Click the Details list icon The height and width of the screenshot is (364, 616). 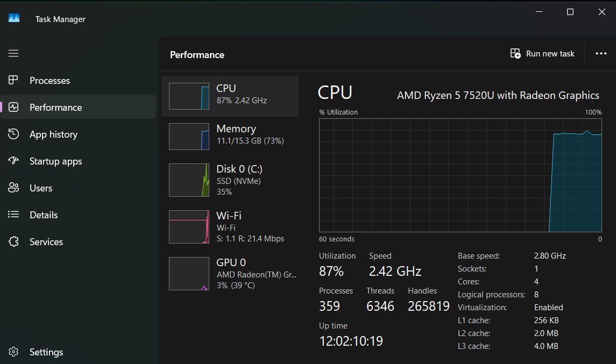(13, 215)
